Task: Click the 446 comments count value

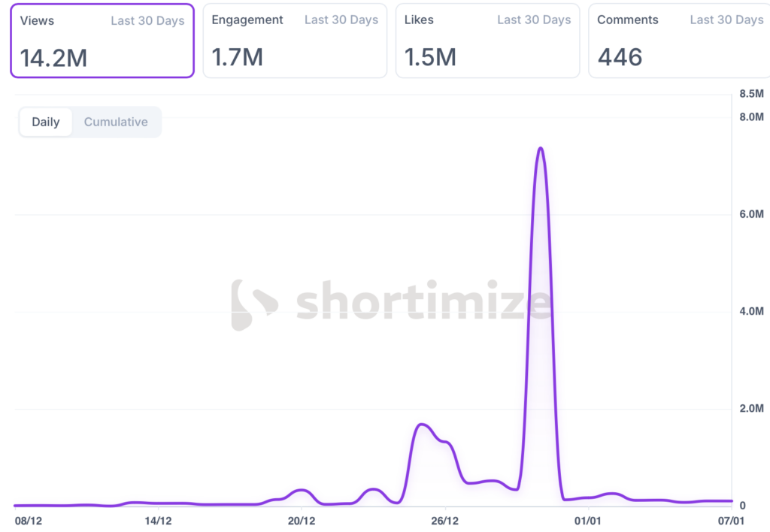Action: pos(620,57)
